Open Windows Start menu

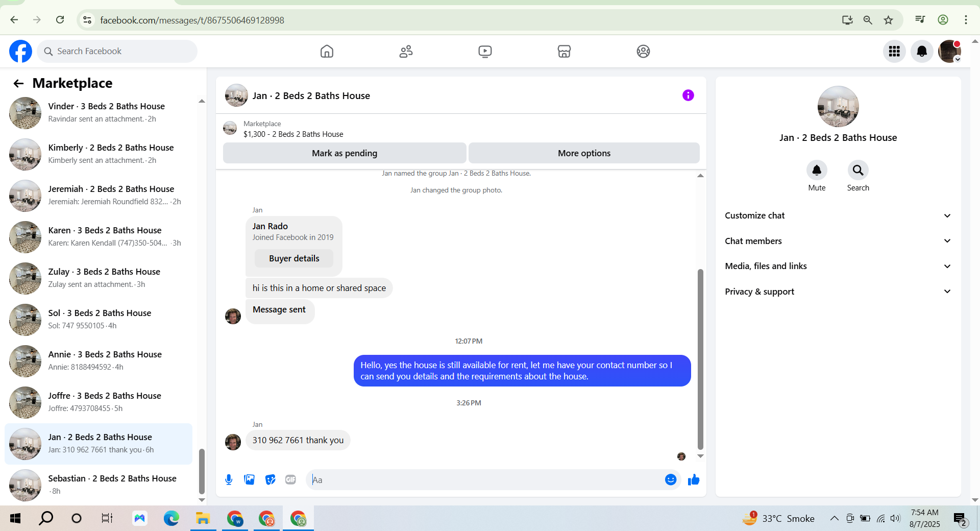point(15,519)
